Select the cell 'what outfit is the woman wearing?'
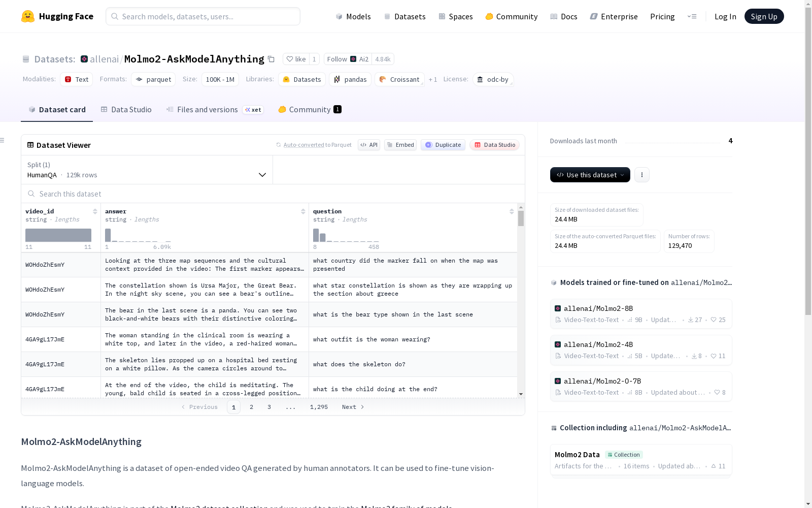 [413, 339]
